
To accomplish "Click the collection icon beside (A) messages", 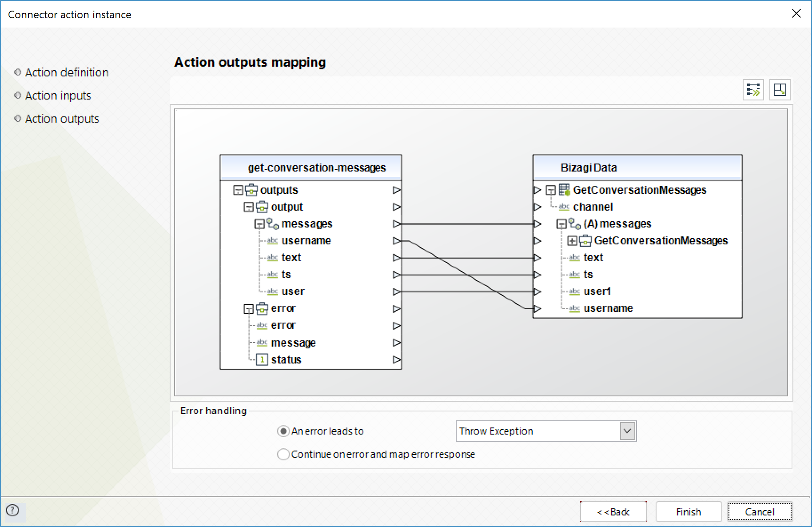I will 575,224.
